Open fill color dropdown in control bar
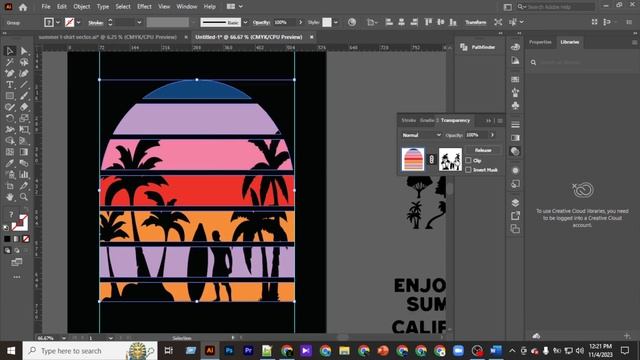Viewport: 640px width, 360px height. point(58,22)
